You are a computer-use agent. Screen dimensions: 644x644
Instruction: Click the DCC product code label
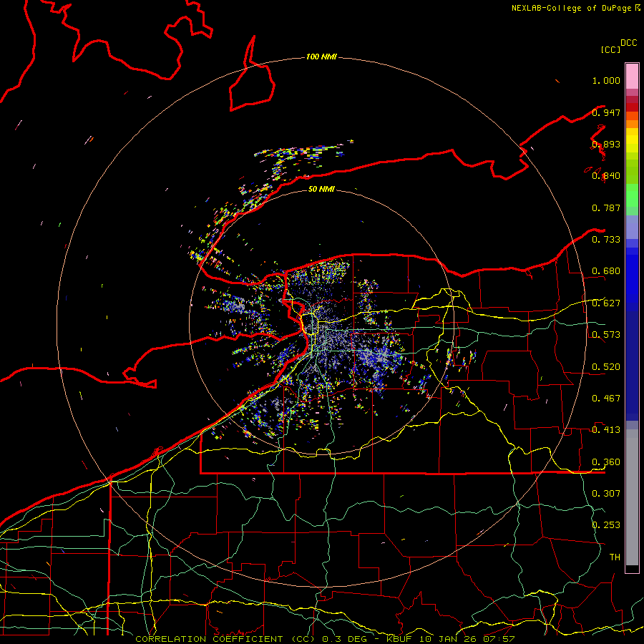pyautogui.click(x=629, y=43)
